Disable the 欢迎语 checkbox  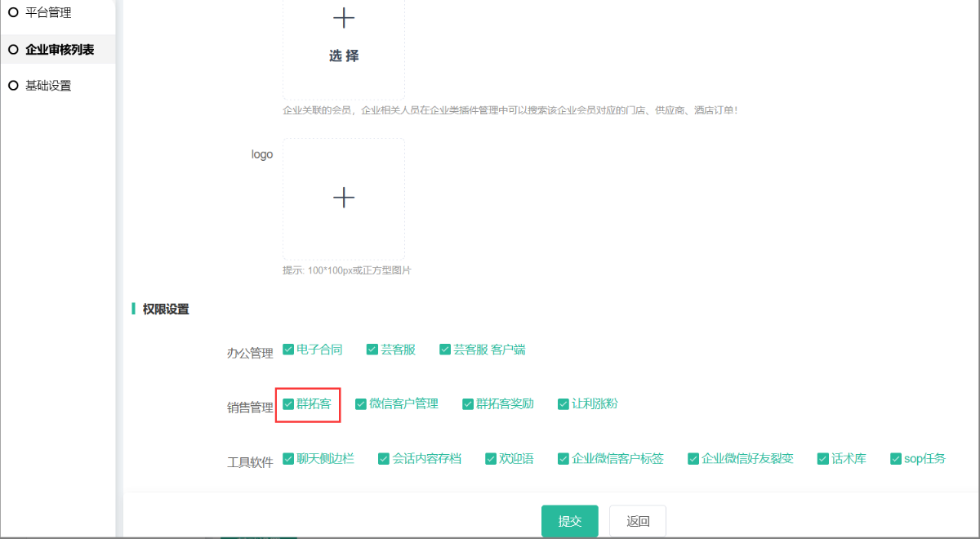pyautogui.click(x=491, y=459)
